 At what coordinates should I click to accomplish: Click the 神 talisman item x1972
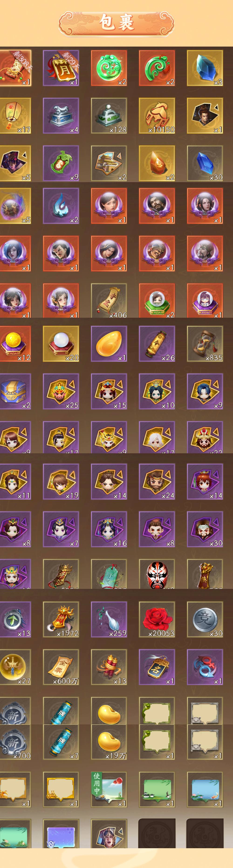coord(61,619)
